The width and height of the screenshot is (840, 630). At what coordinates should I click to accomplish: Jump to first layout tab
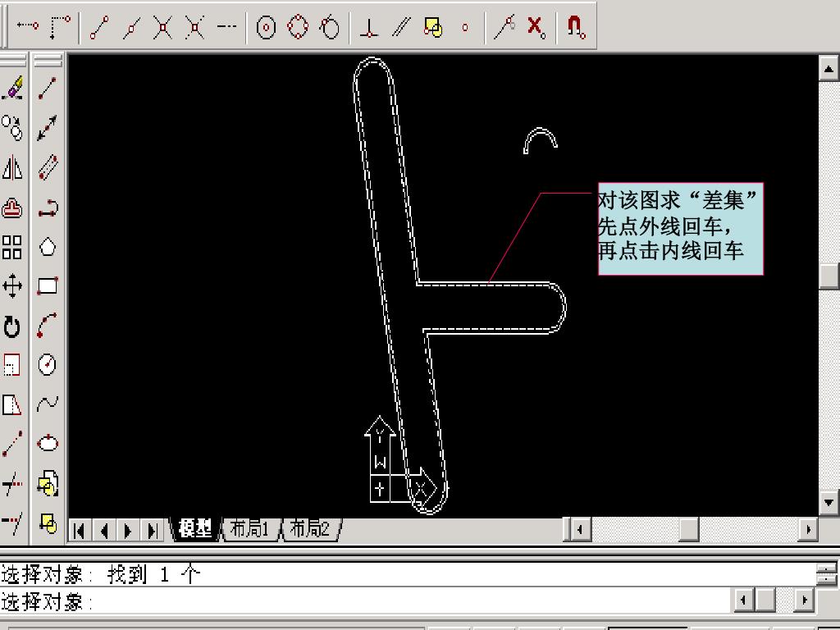point(80,531)
